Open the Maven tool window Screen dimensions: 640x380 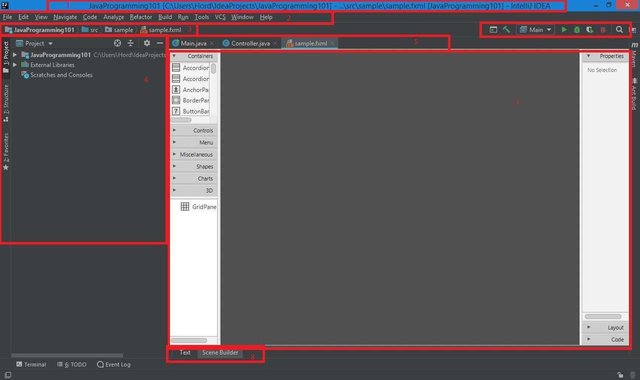coord(634,55)
